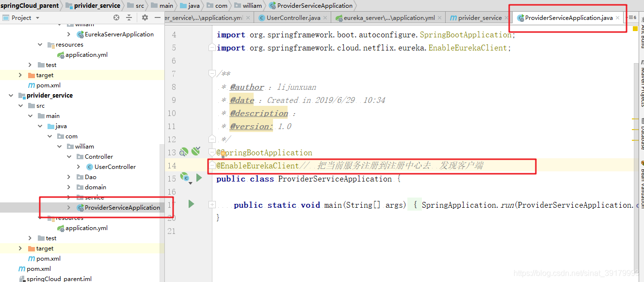Click the Project tool window icon
Screen dimensions: 644x282
6,17
